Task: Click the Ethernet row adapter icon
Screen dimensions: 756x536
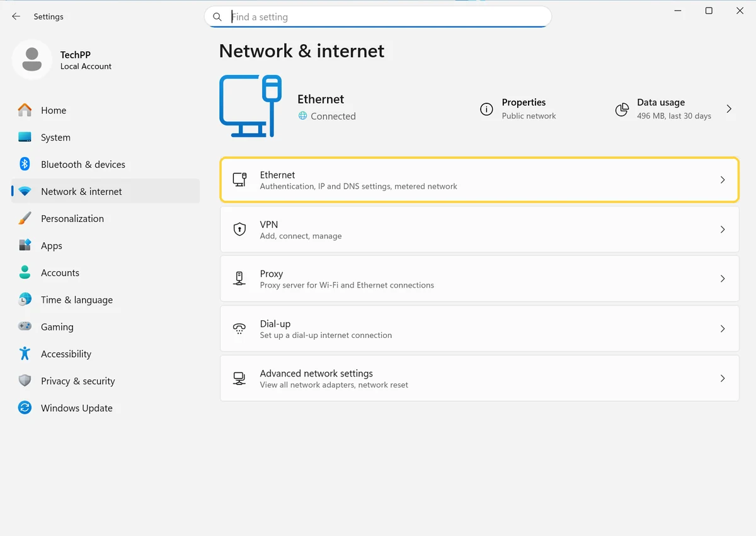Action: tap(239, 180)
